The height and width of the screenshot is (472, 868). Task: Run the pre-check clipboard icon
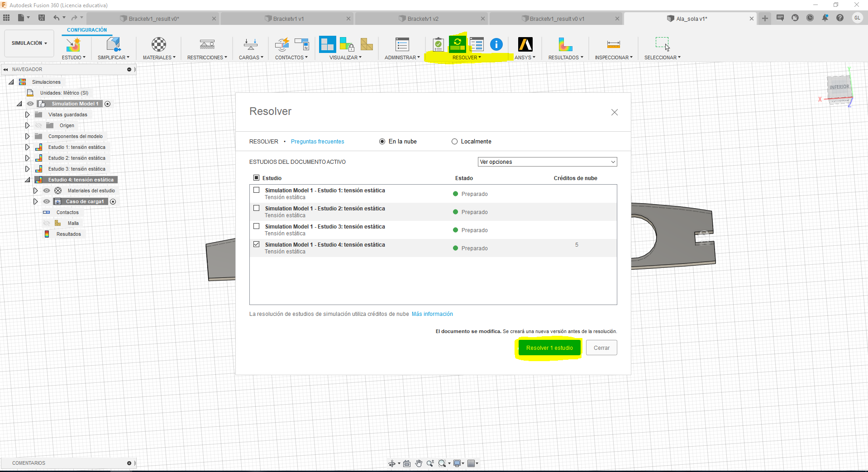tap(438, 44)
